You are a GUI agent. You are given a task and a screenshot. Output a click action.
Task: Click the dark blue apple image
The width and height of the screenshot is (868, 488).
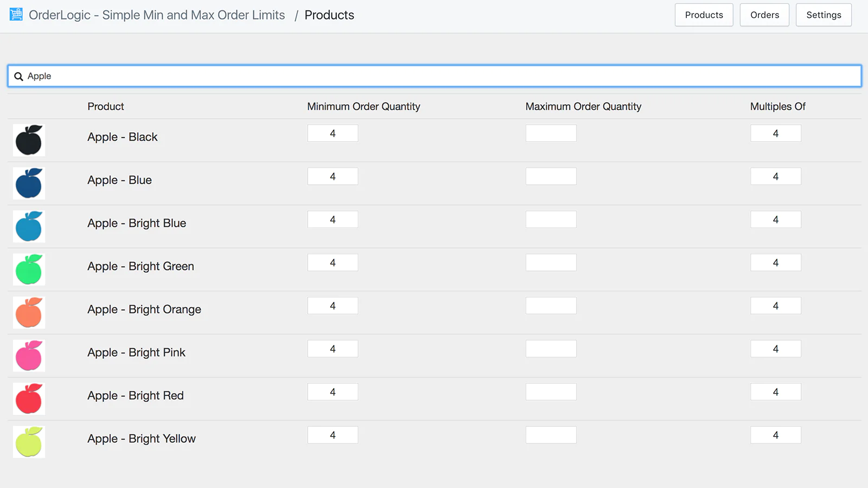29,183
